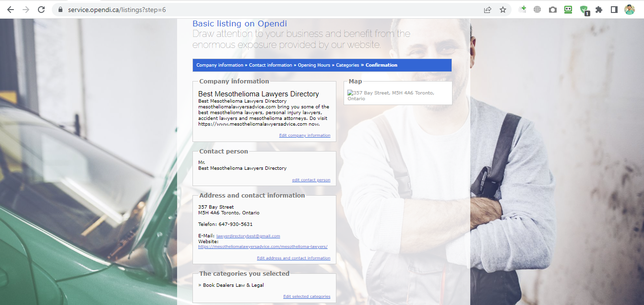Image resolution: width=644 pixels, height=305 pixels.
Task: Open the green robot-face extension
Action: point(568,9)
